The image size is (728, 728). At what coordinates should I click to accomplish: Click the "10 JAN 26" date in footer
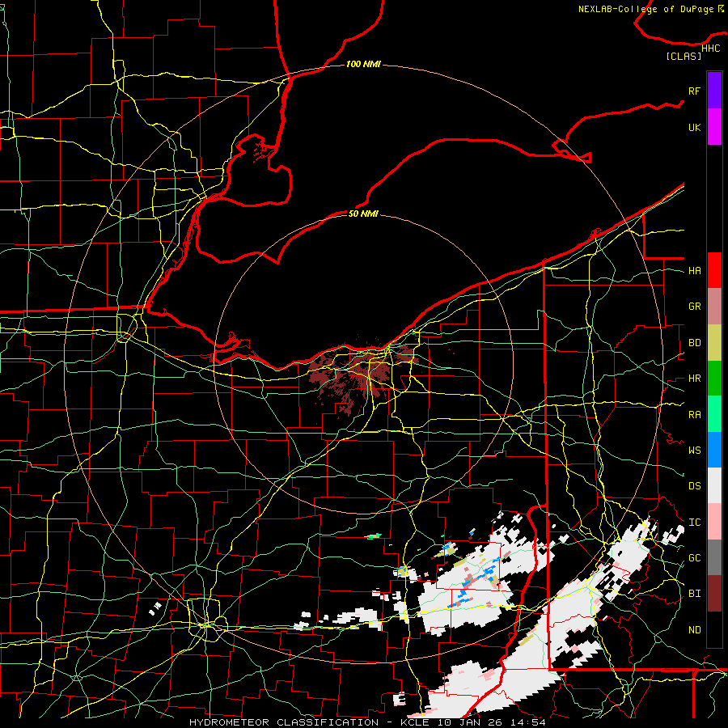coord(469,722)
